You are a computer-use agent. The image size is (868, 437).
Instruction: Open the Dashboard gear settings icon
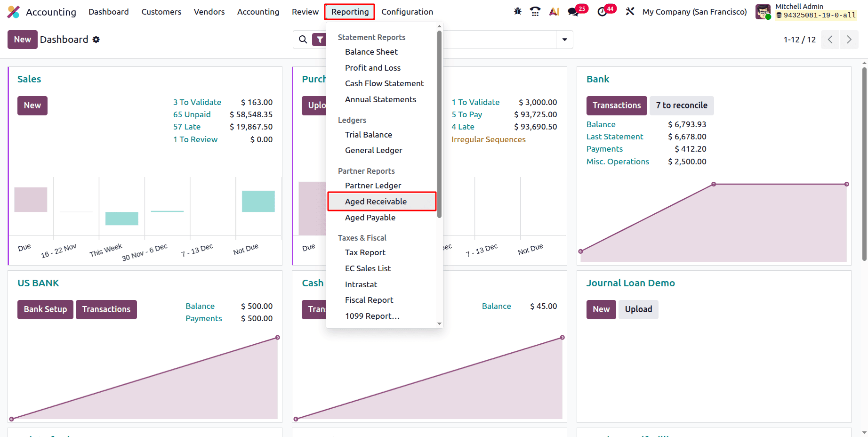pyautogui.click(x=96, y=40)
